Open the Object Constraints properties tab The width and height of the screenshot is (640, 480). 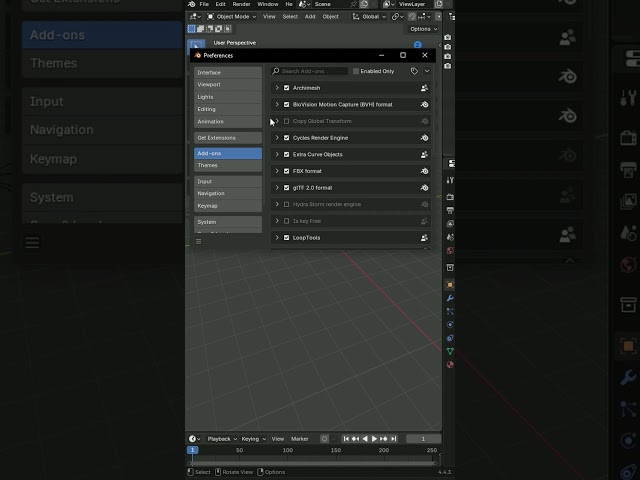click(x=450, y=338)
